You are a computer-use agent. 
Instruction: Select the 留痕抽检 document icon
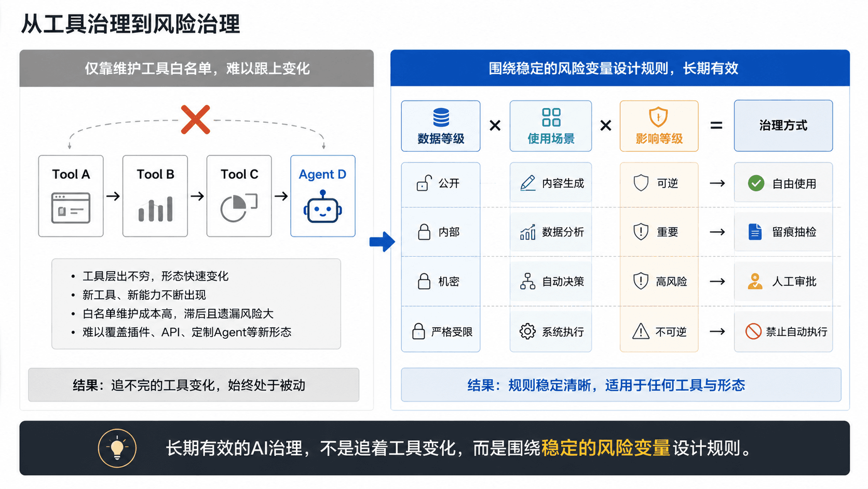click(x=755, y=232)
